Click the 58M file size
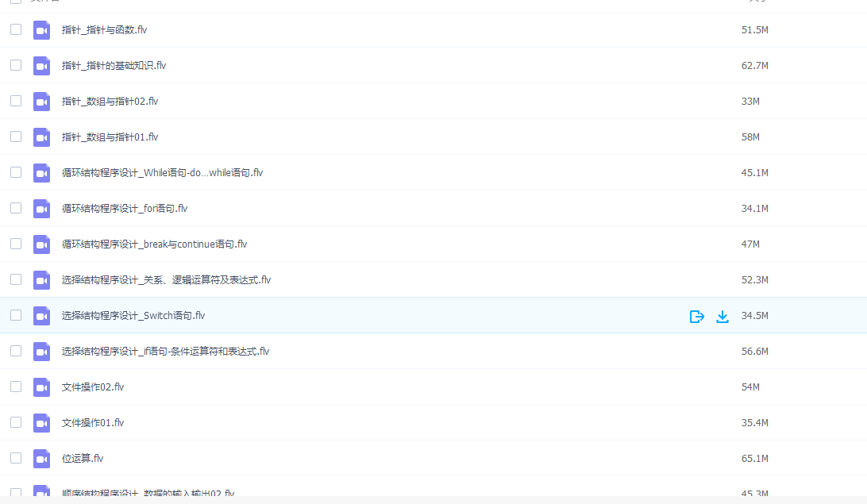Screen dimensions: 867x504 750,137
